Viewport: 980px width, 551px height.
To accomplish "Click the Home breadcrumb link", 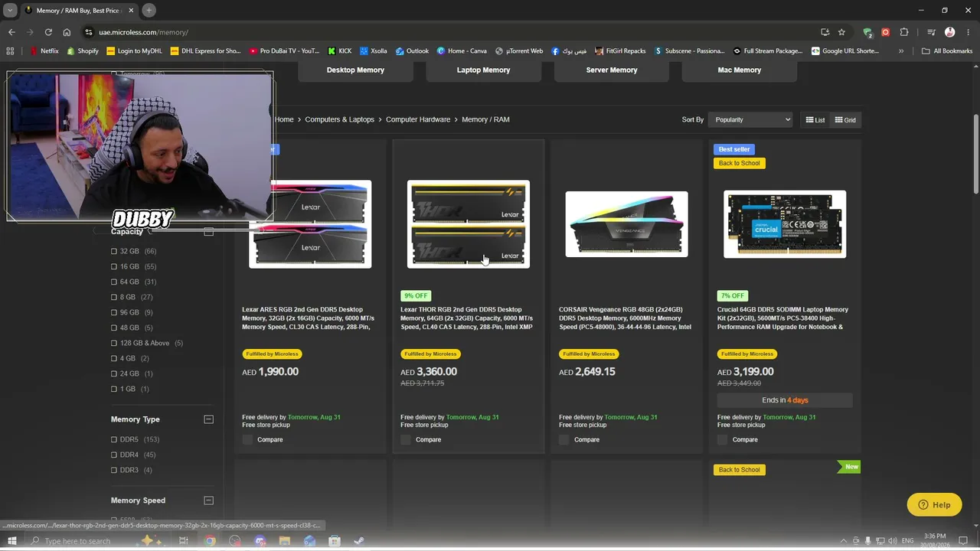I will pos(284,119).
